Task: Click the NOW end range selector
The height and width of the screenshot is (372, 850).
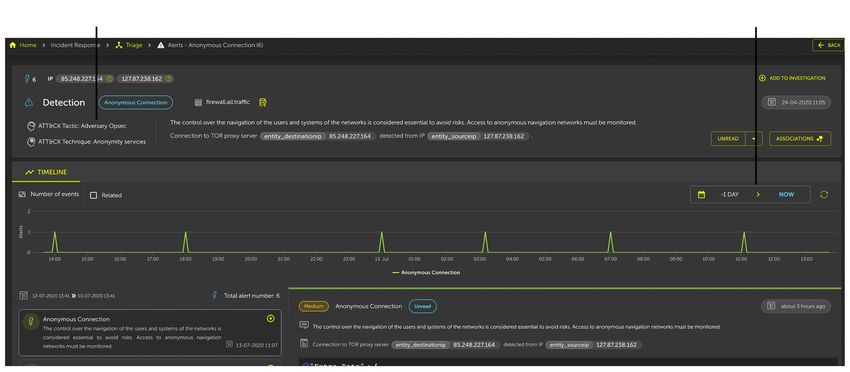Action: click(786, 195)
